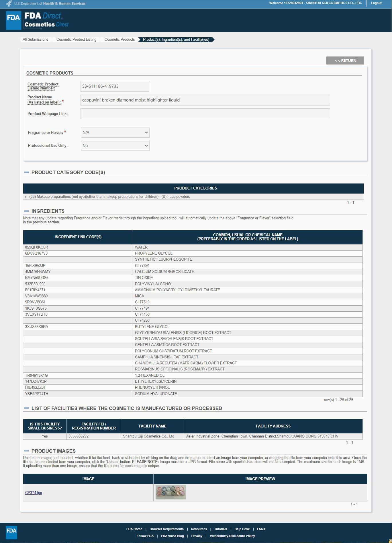
Task: Collapse the Product Images section
Action: pyautogui.click(x=27, y=451)
